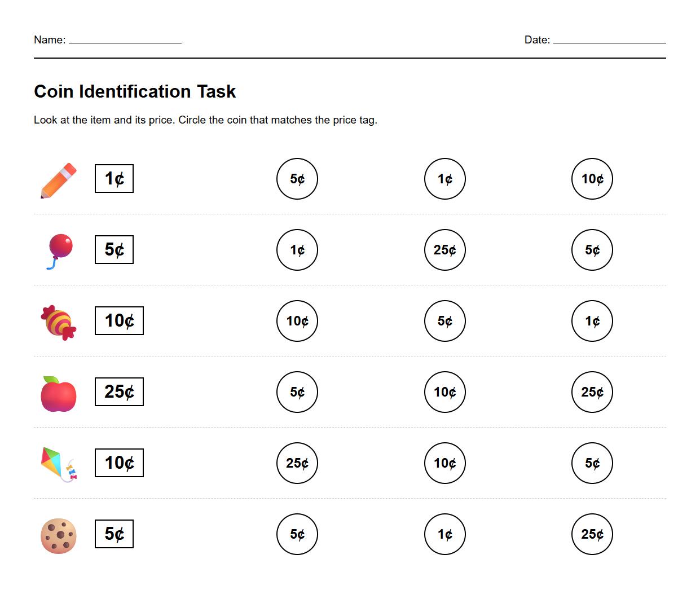Click the red apple icon
Viewport: 700px width, 603px height.
point(59,394)
